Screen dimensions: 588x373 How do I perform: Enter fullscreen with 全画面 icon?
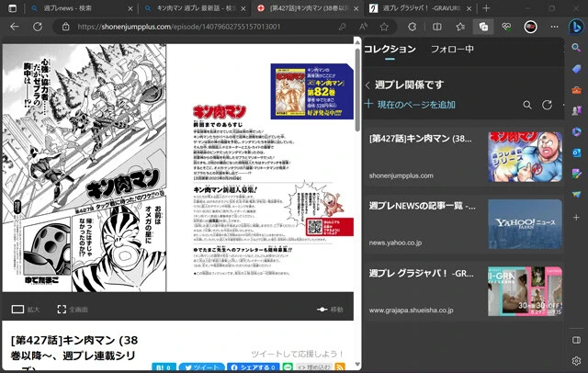[x=62, y=310]
